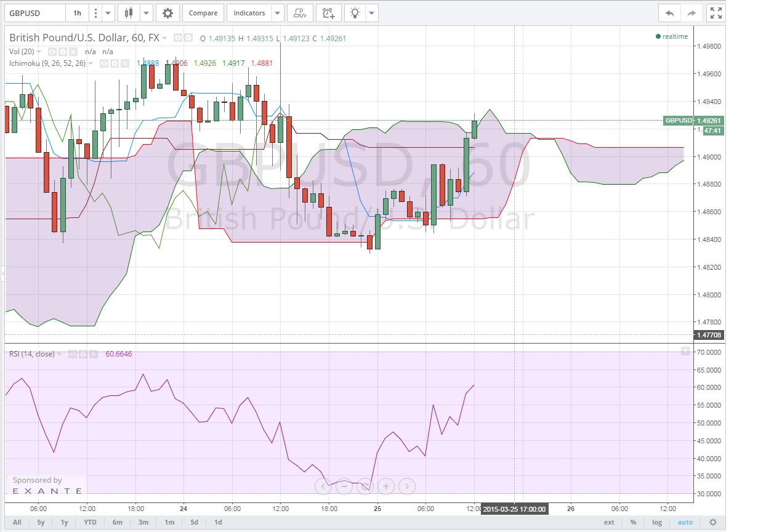Click the undo arrow button

click(670, 13)
